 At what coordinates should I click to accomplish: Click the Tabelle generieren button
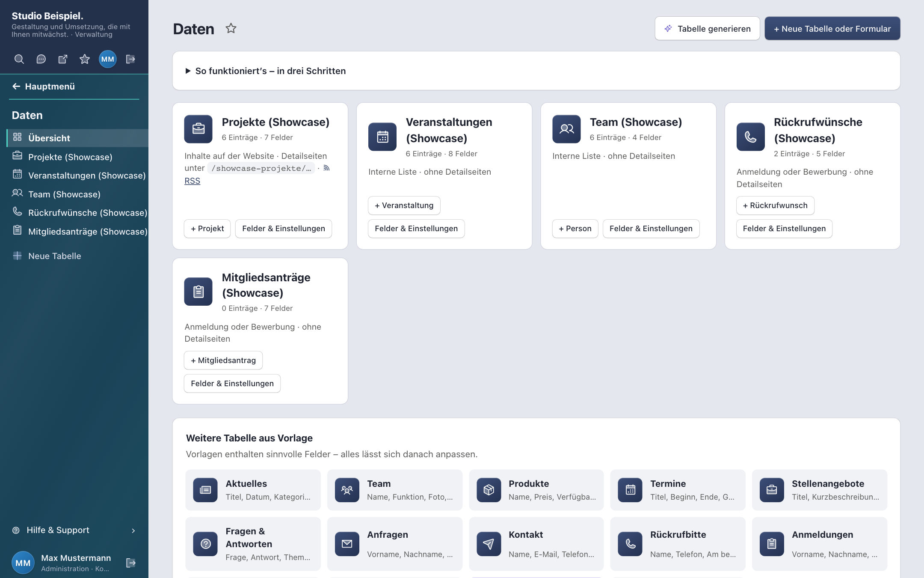coord(707,28)
